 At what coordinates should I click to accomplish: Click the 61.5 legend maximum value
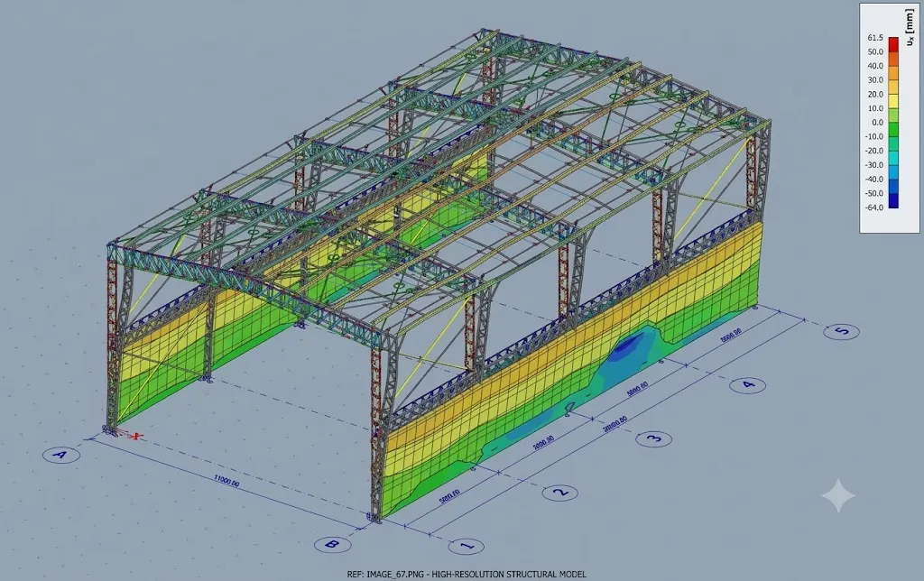tap(875, 38)
